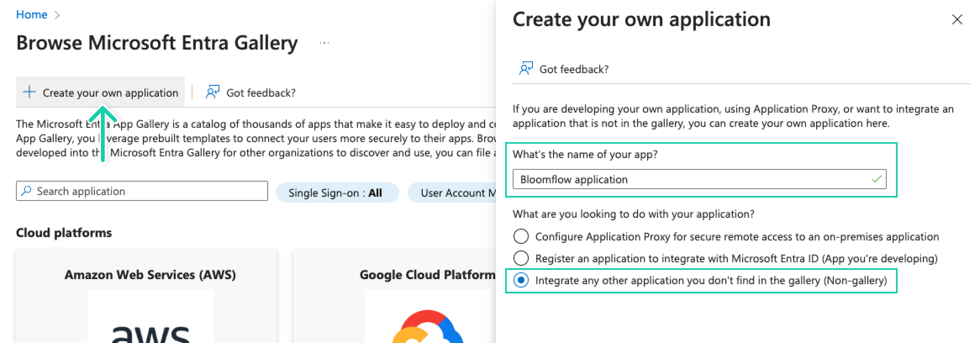Click the Cloud platforms heading

[x=64, y=233]
